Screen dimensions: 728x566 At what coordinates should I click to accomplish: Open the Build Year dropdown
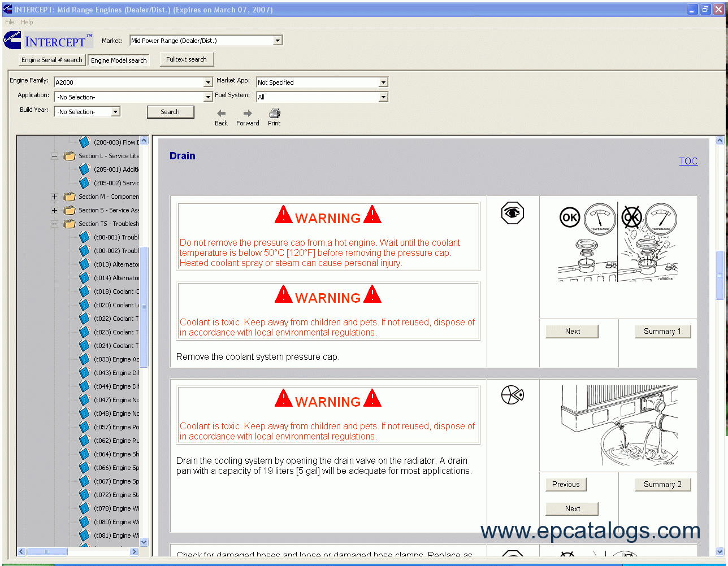pos(115,112)
